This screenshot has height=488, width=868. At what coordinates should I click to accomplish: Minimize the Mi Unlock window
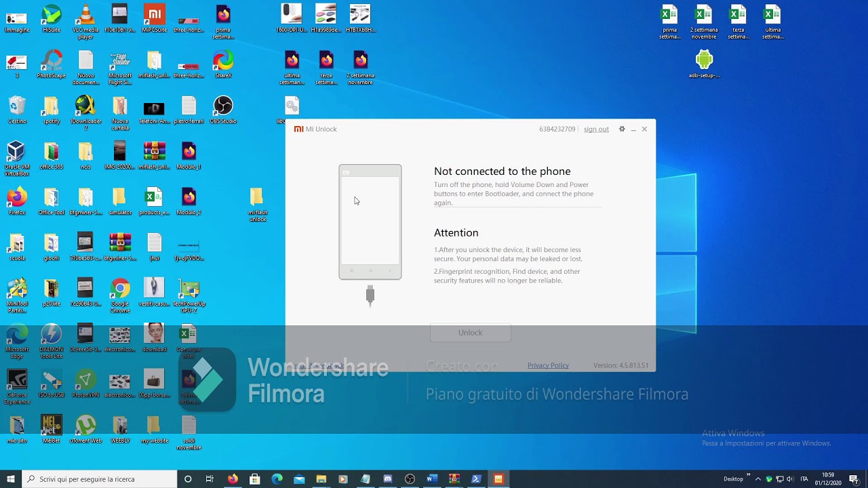[x=633, y=129]
